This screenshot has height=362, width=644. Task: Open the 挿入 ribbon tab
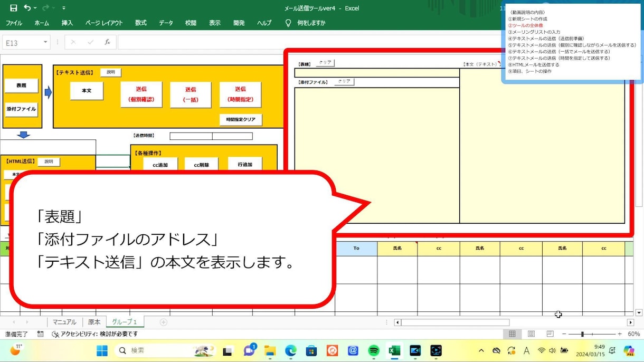coord(67,23)
